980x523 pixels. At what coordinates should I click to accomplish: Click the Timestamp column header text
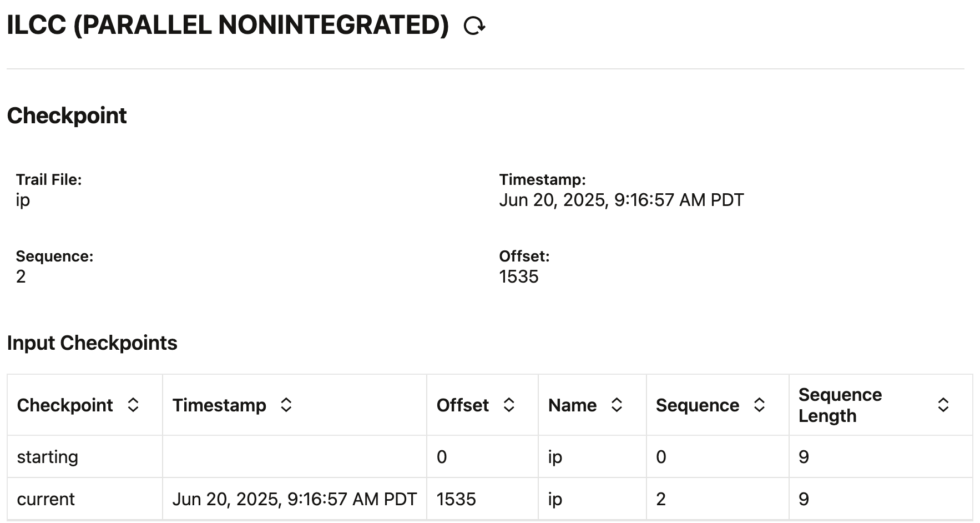click(x=219, y=405)
